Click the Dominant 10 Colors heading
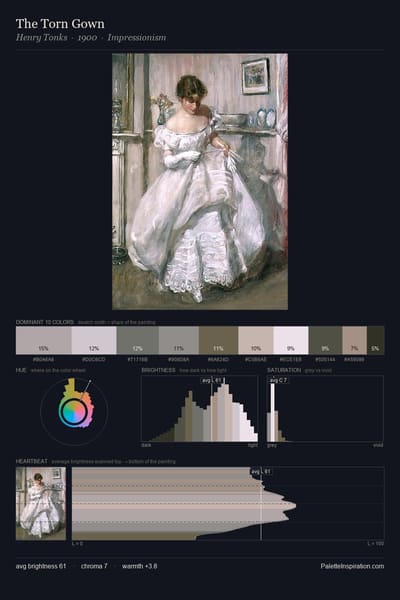The height and width of the screenshot is (600, 400). click(x=45, y=322)
